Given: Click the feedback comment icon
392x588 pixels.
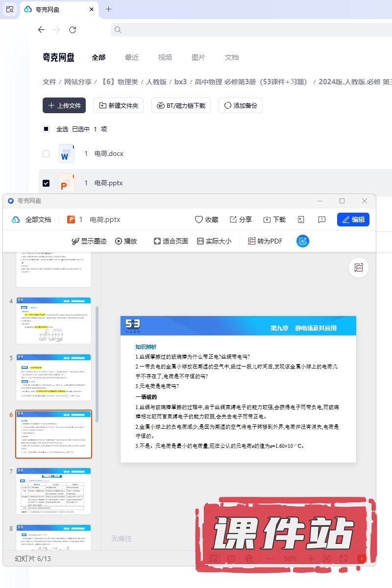Looking at the screenshot, I should point(322,220).
